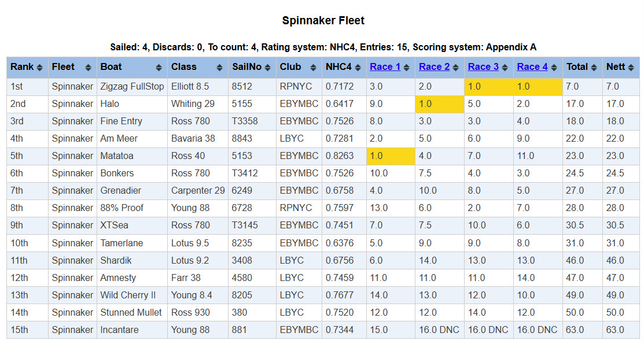
Task: Click the Incantare boat name cell
Action: (x=122, y=330)
